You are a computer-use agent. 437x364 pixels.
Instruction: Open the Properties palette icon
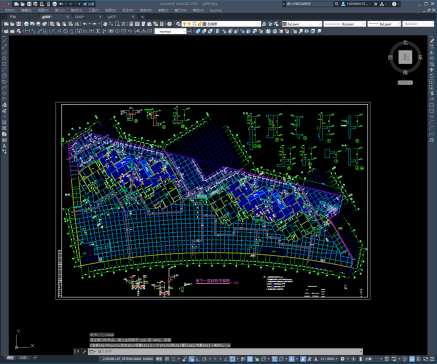click(131, 24)
